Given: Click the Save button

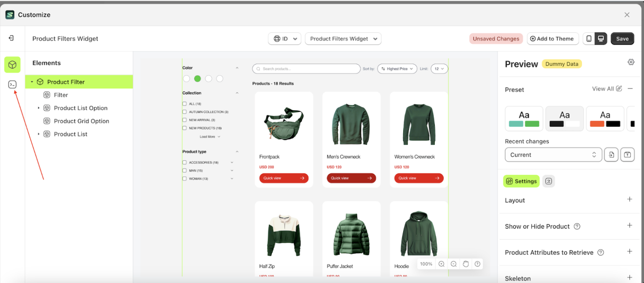Looking at the screenshot, I should point(622,38).
